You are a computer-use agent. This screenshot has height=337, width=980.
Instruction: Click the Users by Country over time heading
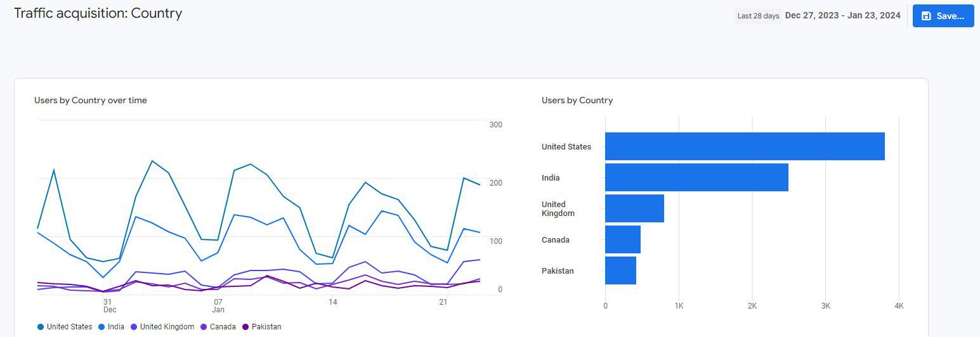(x=91, y=100)
